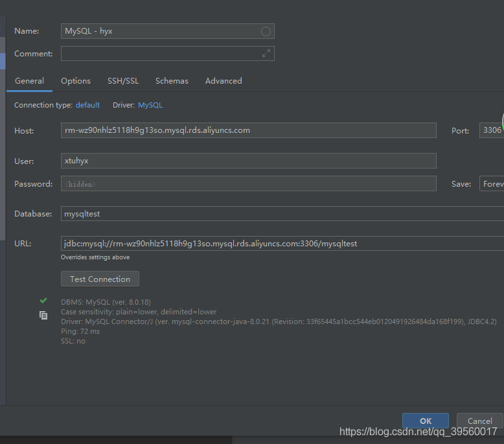Open the SSH/SSL tab
This screenshot has height=444, width=504.
click(123, 81)
